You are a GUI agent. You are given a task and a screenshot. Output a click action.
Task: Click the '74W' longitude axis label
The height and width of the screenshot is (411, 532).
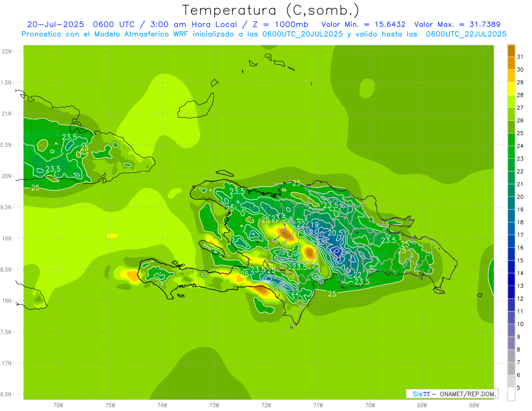coord(162,405)
